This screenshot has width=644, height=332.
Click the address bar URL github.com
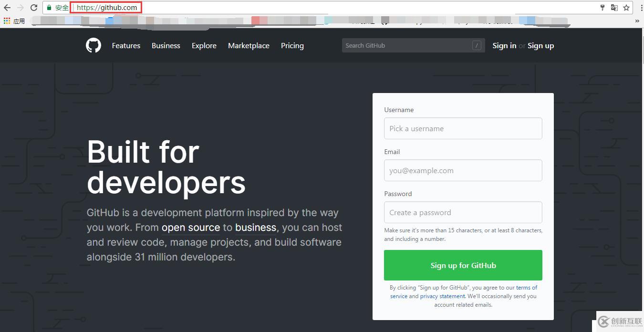106,8
